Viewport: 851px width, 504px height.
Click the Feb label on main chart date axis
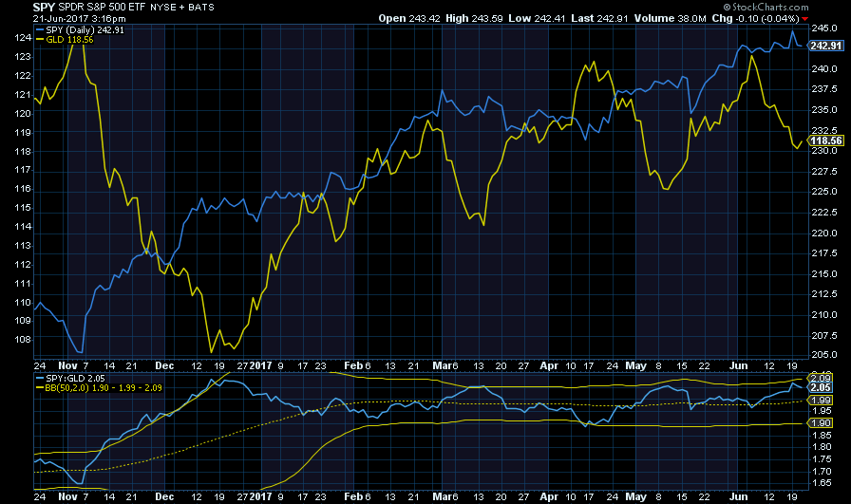click(353, 365)
